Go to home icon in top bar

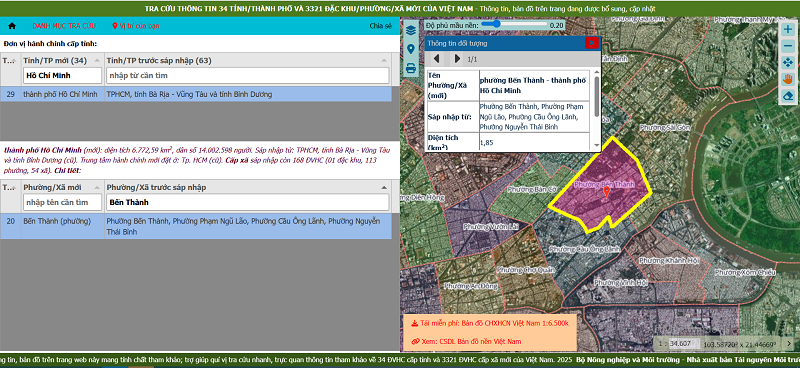pos(12,26)
